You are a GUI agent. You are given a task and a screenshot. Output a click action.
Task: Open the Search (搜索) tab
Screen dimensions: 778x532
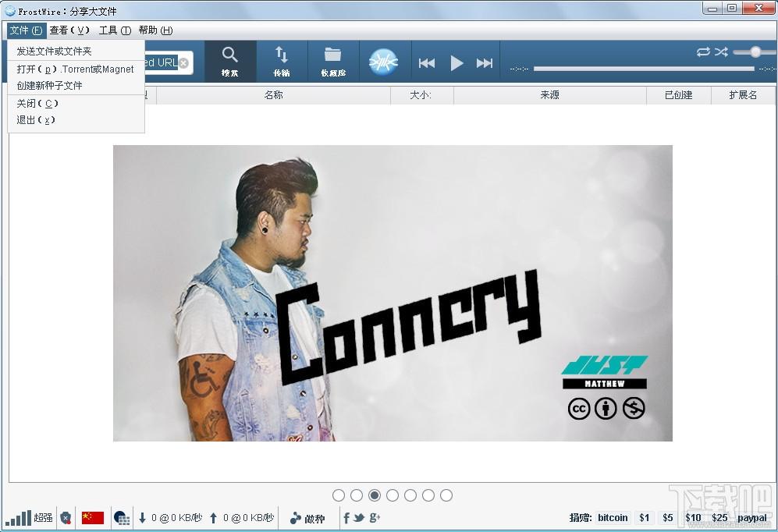pyautogui.click(x=230, y=62)
